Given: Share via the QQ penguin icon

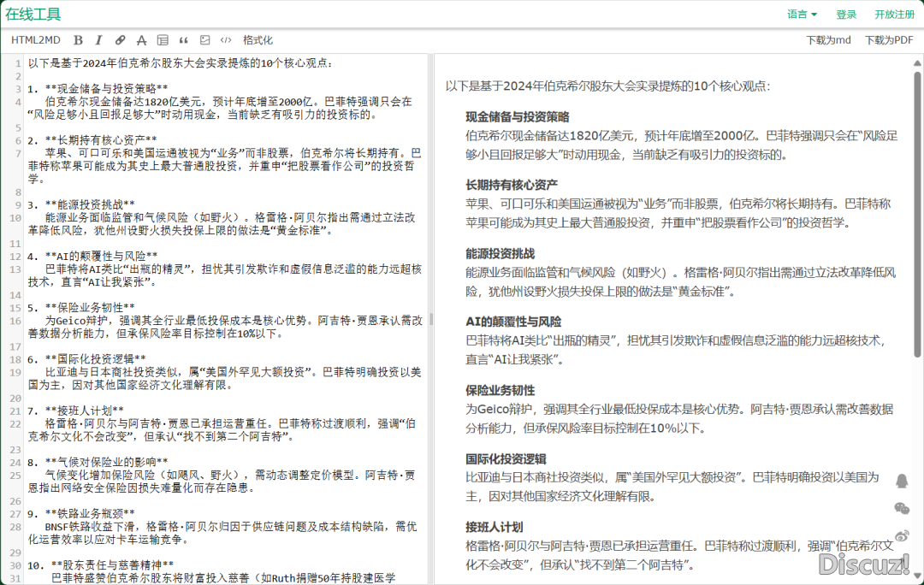Looking at the screenshot, I should coord(902,482).
